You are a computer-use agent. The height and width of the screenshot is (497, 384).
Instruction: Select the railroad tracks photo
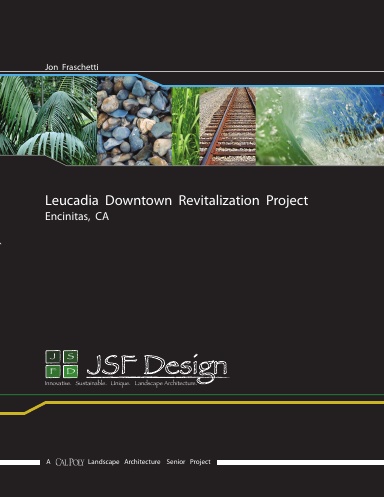tap(228, 126)
